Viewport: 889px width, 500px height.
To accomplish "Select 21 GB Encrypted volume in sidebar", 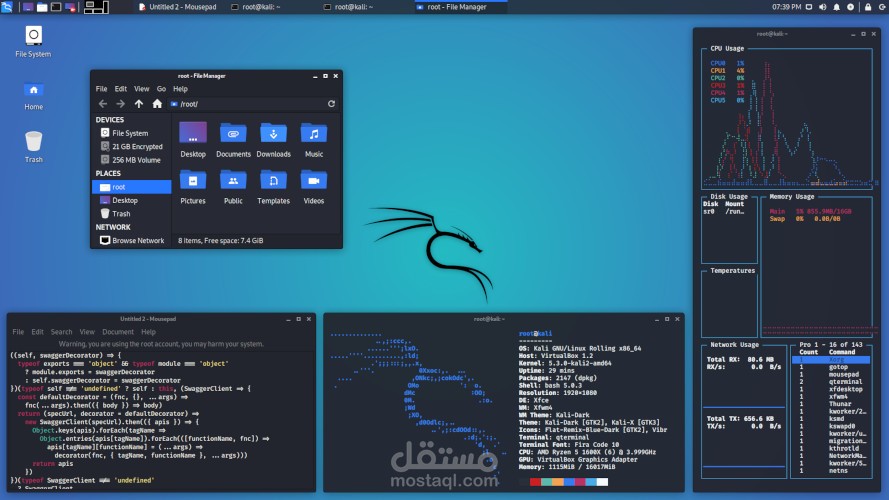I will (x=132, y=146).
